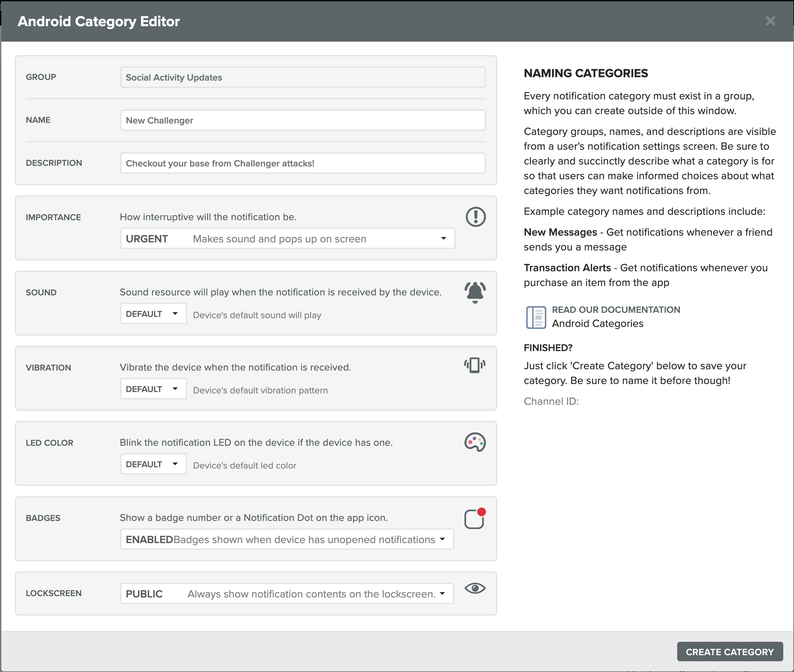Image resolution: width=794 pixels, height=672 pixels.
Task: Click the Name field containing New Challenger
Action: tap(303, 121)
